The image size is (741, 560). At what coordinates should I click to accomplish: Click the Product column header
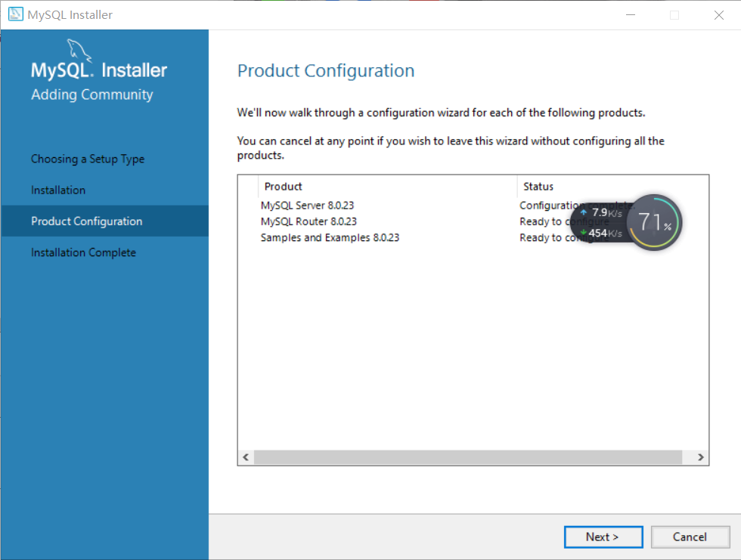(284, 186)
